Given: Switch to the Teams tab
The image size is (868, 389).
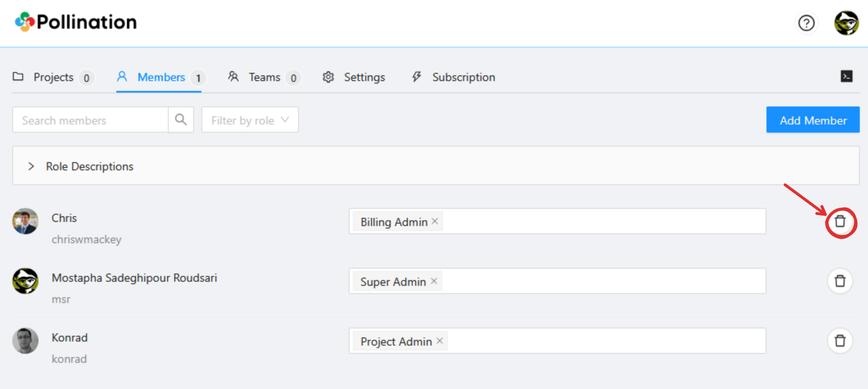Looking at the screenshot, I should click(x=264, y=77).
